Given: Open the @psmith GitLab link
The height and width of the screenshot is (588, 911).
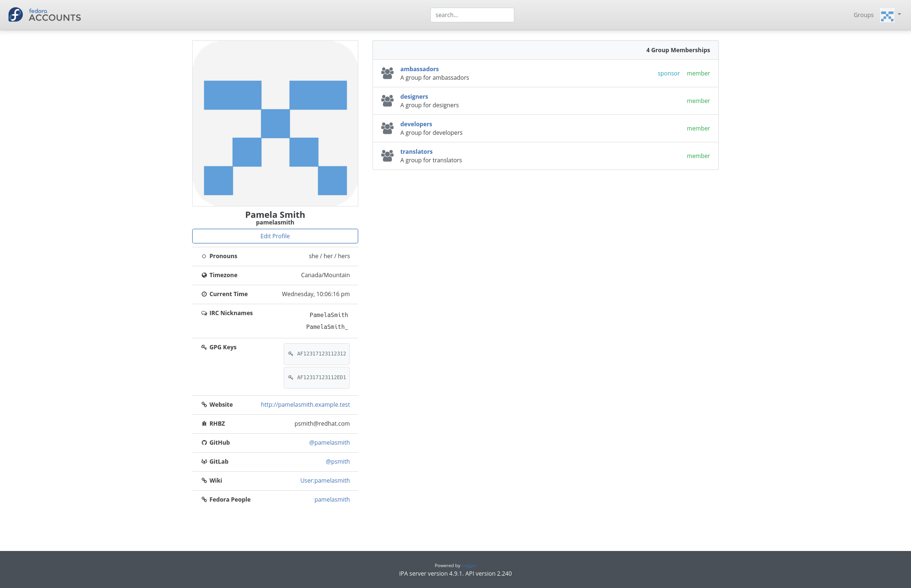Looking at the screenshot, I should coord(338,462).
